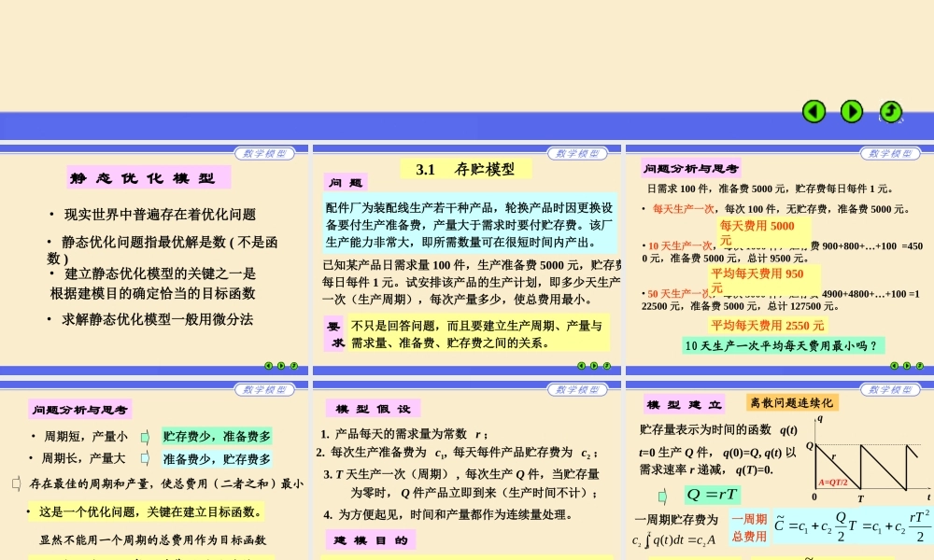Screen dimensions: 934x560
Task: Click the forward arrow on the 模型假设 slide
Action: pyautogui.click(x=593, y=557)
